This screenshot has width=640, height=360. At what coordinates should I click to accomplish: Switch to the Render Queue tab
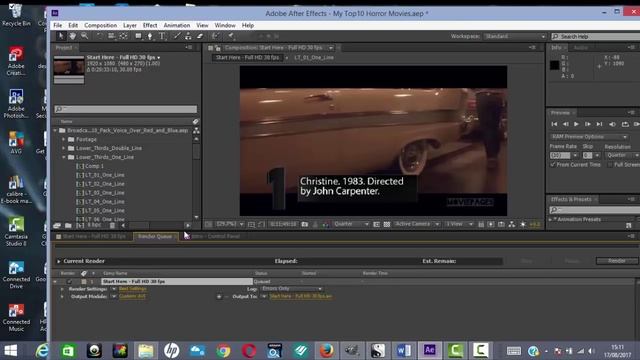coord(155,236)
